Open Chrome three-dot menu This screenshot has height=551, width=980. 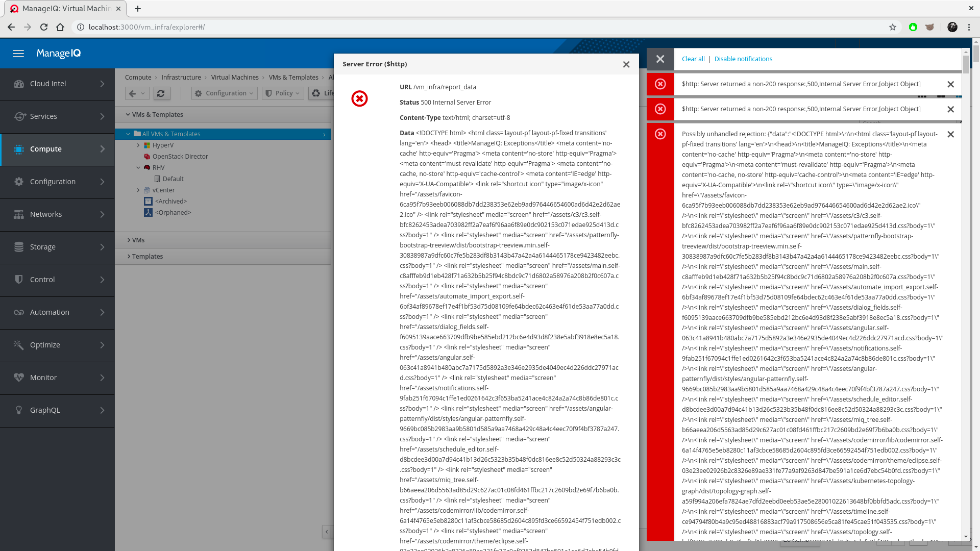(969, 27)
